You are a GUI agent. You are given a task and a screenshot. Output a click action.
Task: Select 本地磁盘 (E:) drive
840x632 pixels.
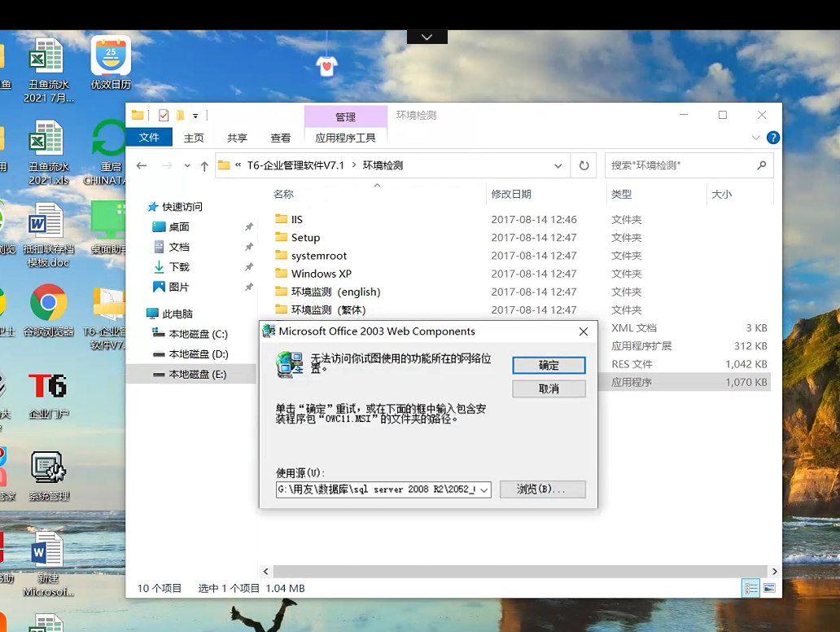tap(190, 374)
